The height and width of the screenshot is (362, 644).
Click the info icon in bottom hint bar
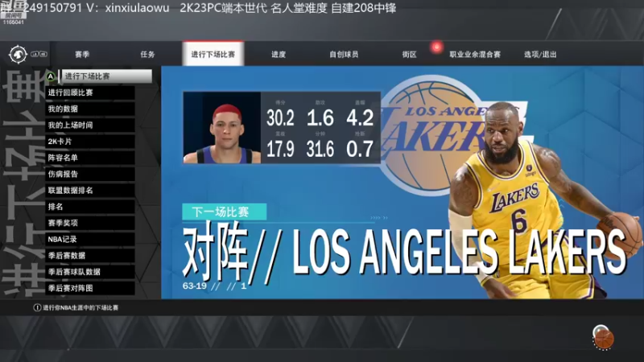37,307
